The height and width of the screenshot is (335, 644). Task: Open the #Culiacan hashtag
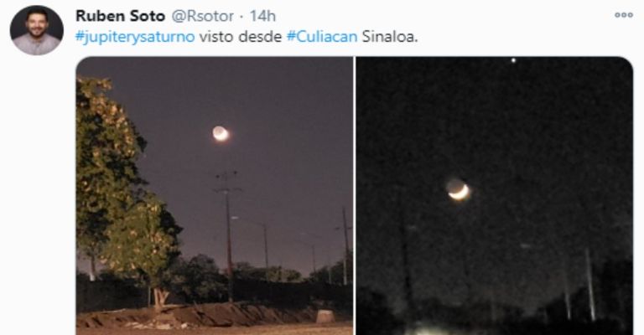(322, 37)
